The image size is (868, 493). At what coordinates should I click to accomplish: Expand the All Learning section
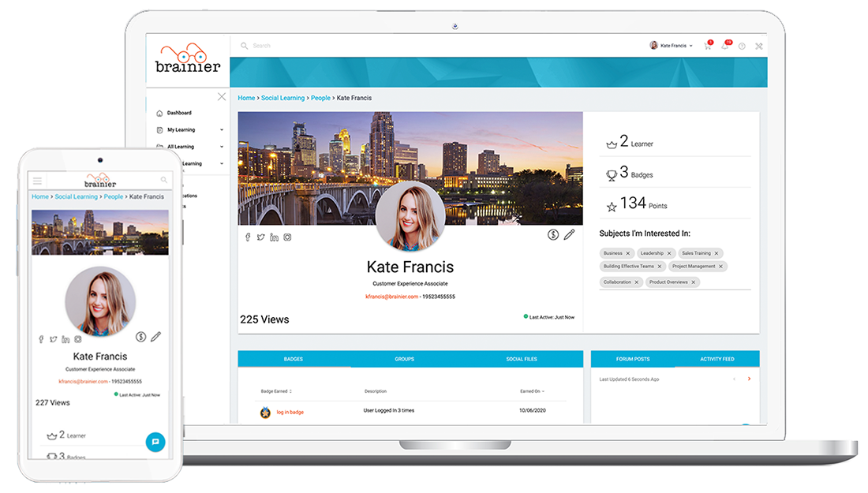(181, 146)
